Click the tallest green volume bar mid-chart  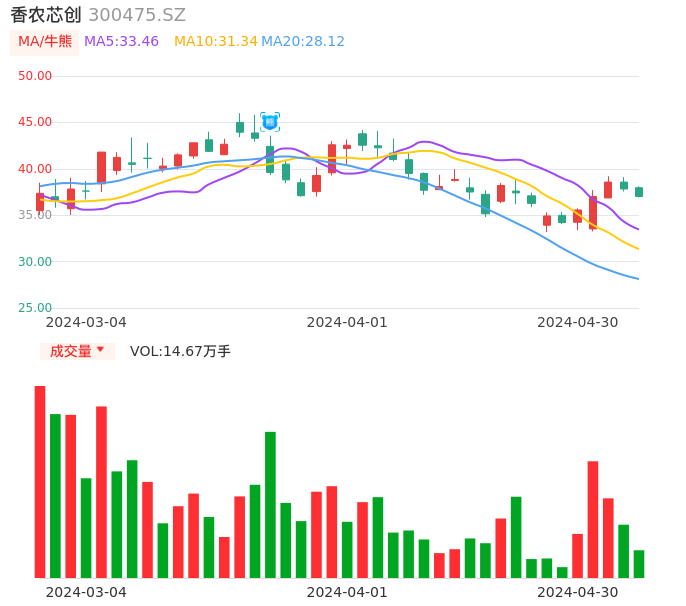[270, 505]
